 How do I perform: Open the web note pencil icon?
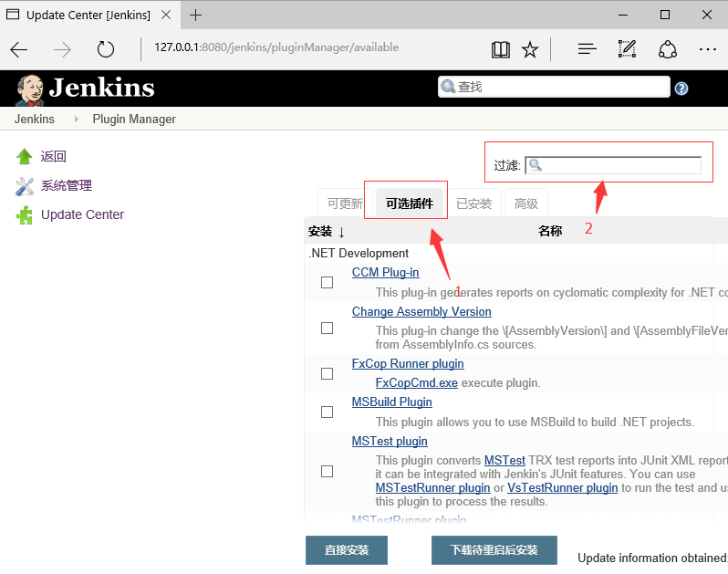pos(627,48)
